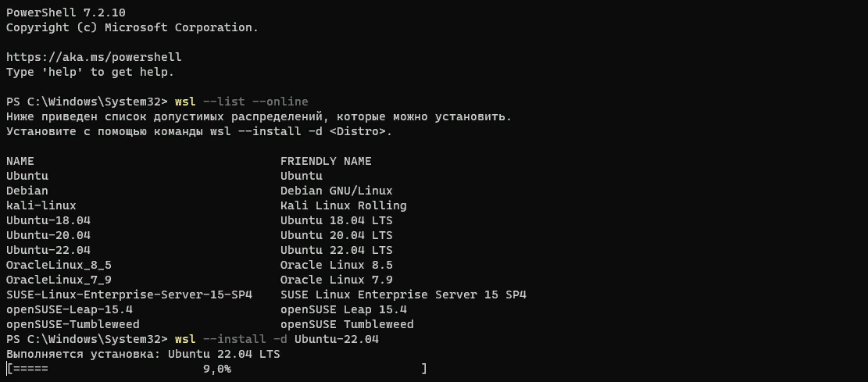
Task: Click the "wsl --list --online" command text
Action: point(241,102)
